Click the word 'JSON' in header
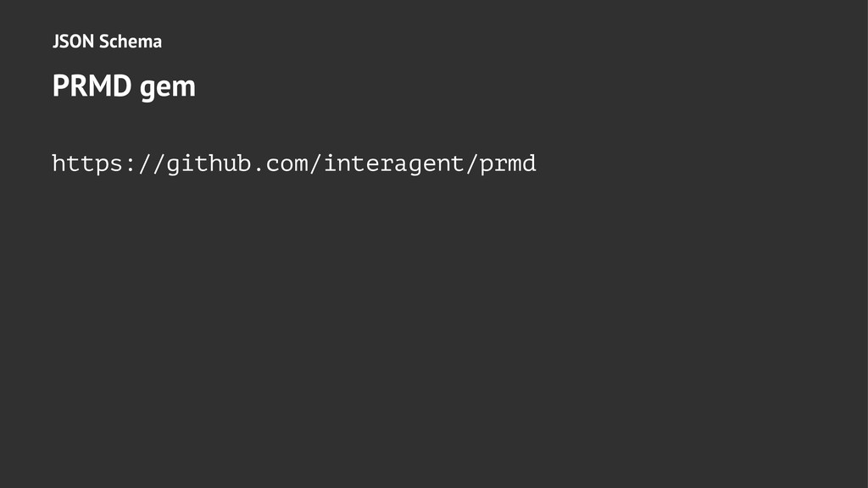 click(73, 41)
